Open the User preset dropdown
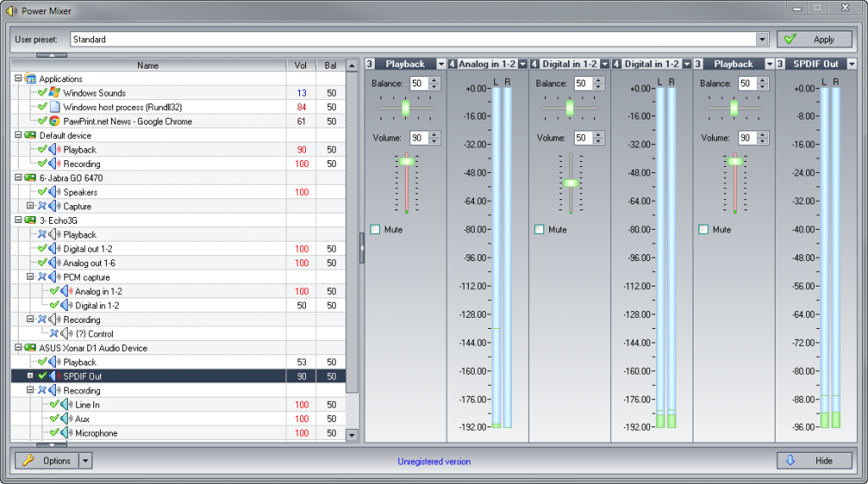Image resolution: width=868 pixels, height=484 pixels. click(x=762, y=39)
